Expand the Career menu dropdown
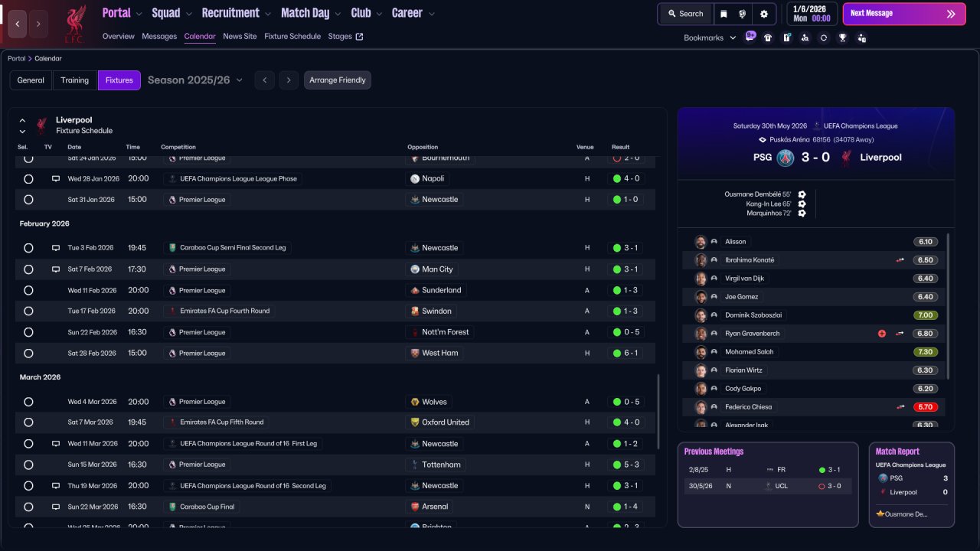Viewport: 980px width, 551px height. click(431, 14)
